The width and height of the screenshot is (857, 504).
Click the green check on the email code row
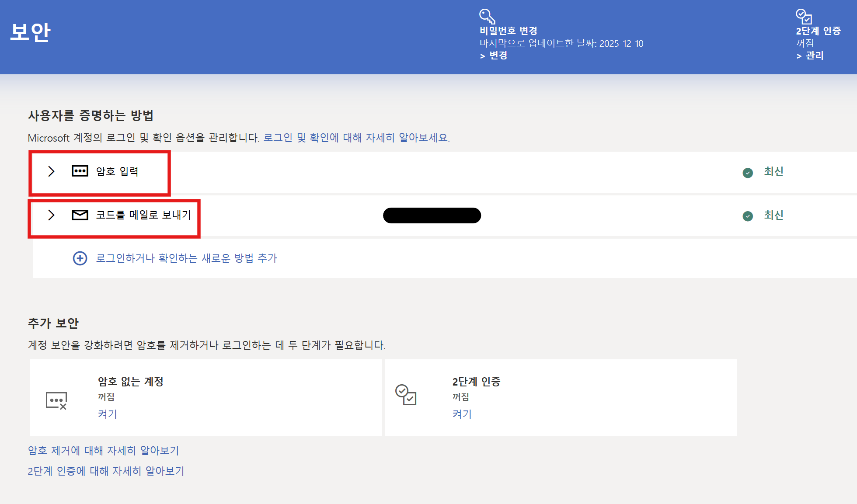point(748,216)
